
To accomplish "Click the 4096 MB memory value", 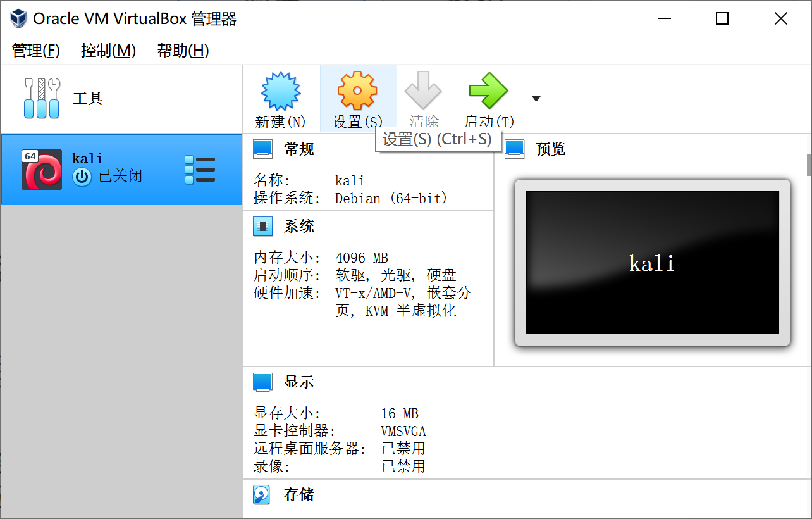I will (x=362, y=258).
